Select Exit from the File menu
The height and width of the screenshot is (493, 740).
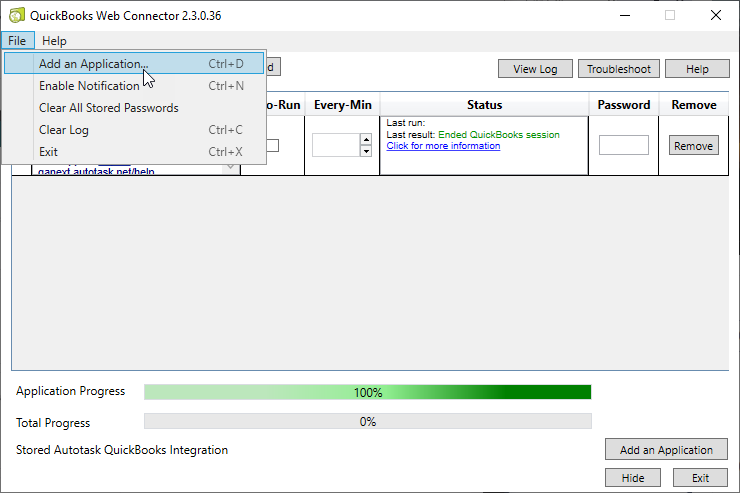[x=48, y=152]
